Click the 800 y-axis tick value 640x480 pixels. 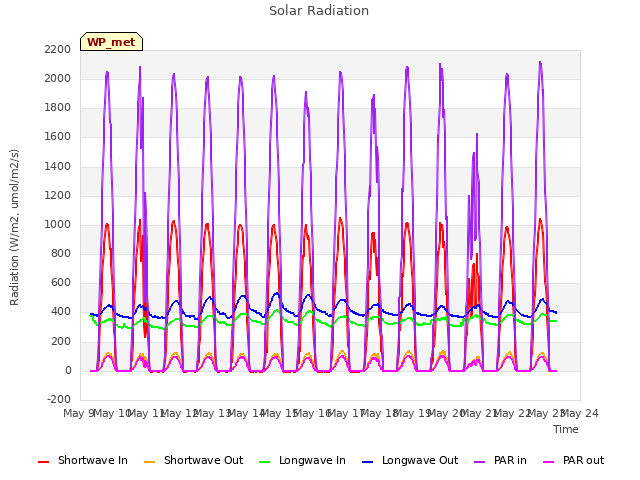pyautogui.click(x=61, y=253)
